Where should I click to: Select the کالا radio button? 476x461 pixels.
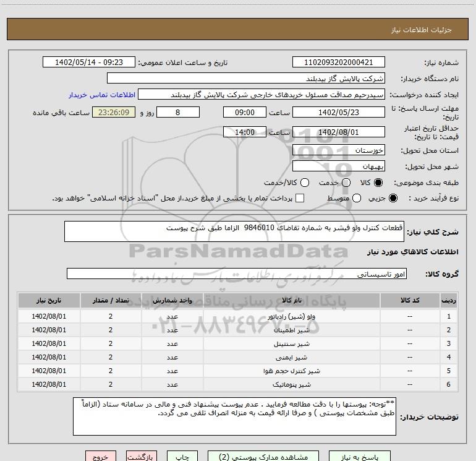pyautogui.click(x=378, y=183)
